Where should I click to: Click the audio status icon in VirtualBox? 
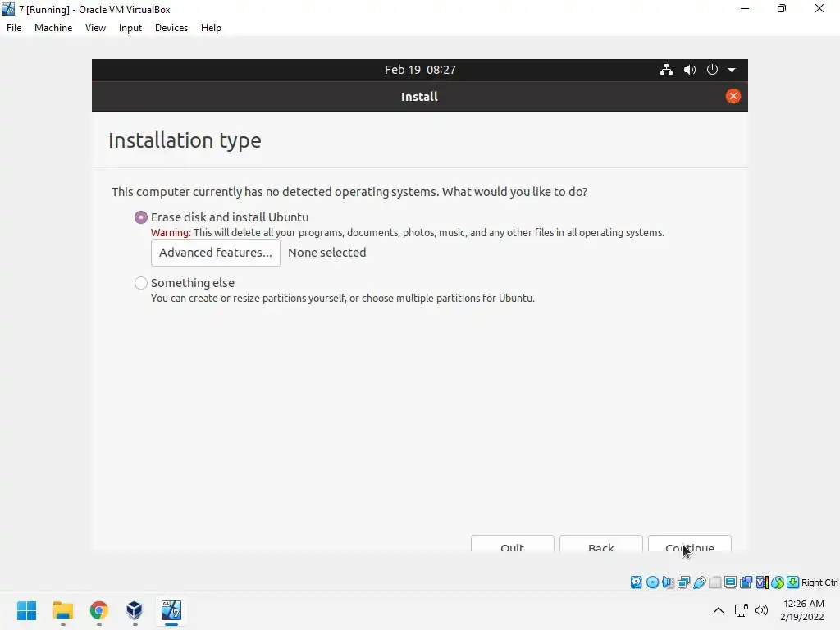(668, 582)
